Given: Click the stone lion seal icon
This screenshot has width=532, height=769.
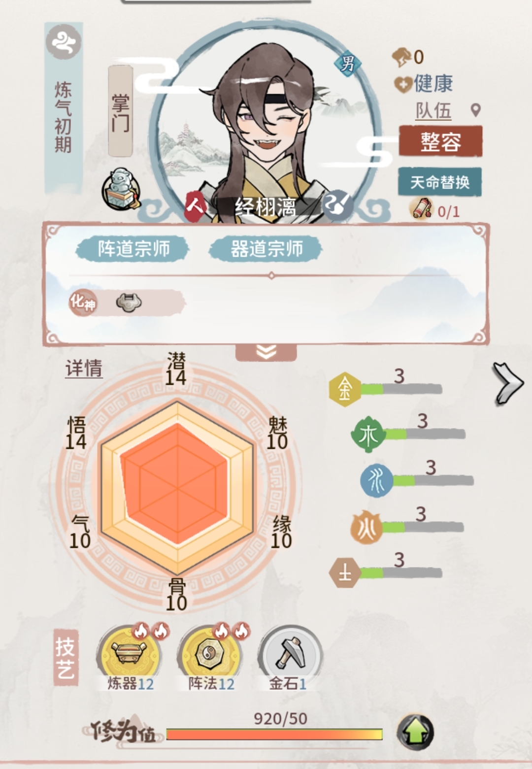Looking at the screenshot, I should pyautogui.click(x=121, y=190).
